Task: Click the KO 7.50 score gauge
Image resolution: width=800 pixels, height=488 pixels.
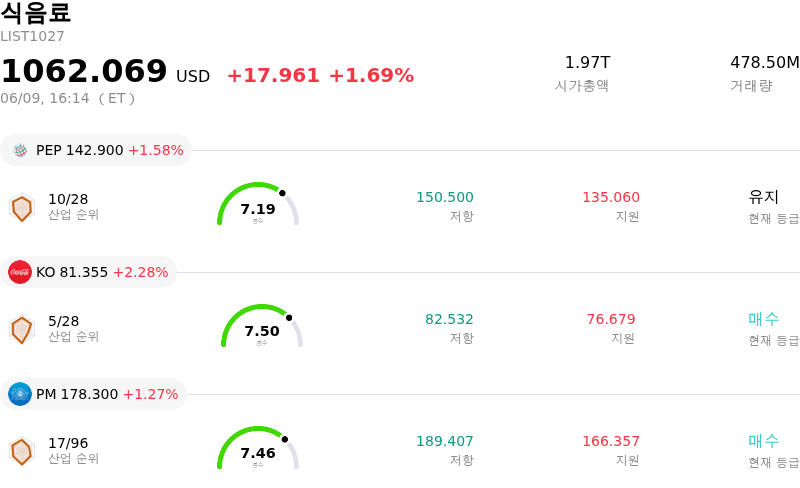Action: pyautogui.click(x=262, y=326)
